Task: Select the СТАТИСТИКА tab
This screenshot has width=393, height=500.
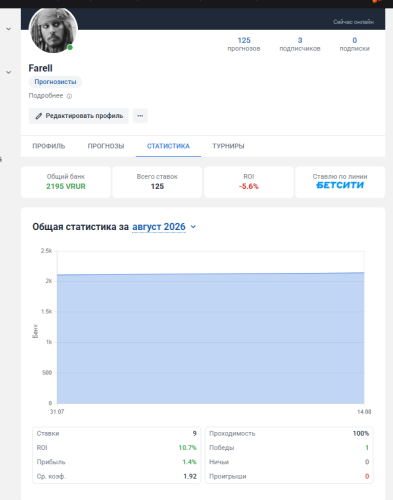Action: pyautogui.click(x=168, y=146)
